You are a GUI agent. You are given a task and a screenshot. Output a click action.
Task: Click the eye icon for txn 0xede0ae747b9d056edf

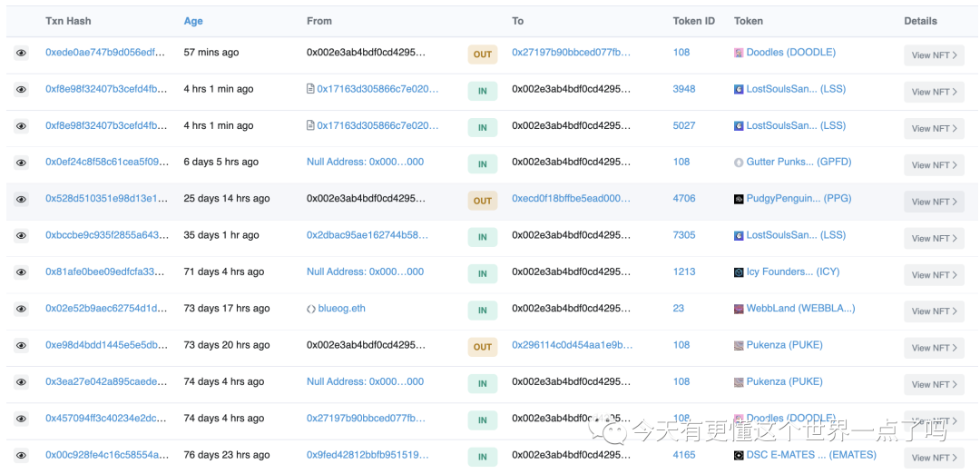21,54
